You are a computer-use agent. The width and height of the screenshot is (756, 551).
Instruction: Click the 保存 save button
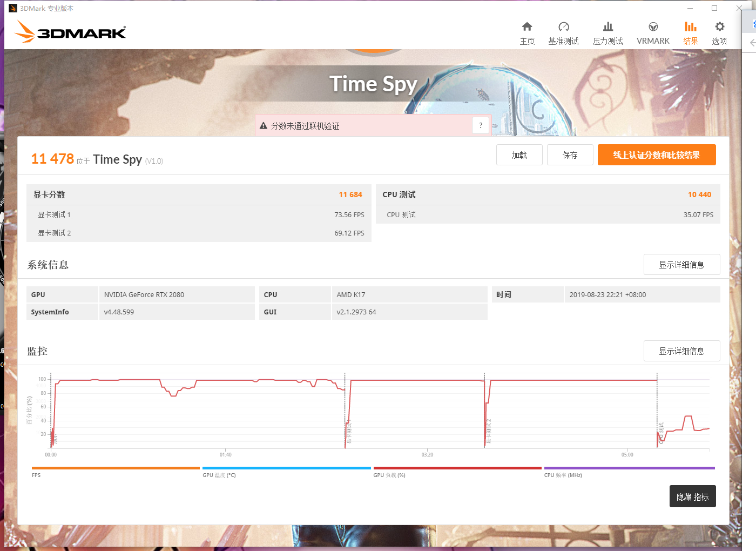point(570,155)
